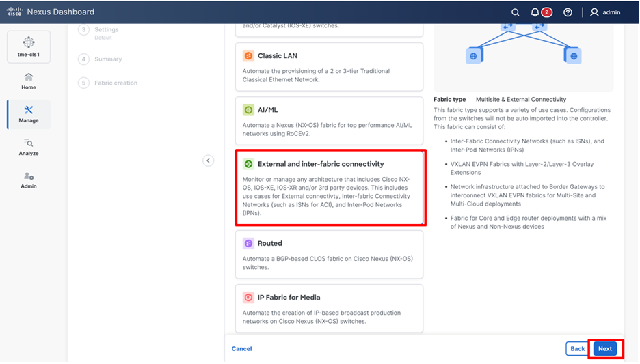Jump to step 4 Summary
640x364 pixels.
[101, 59]
